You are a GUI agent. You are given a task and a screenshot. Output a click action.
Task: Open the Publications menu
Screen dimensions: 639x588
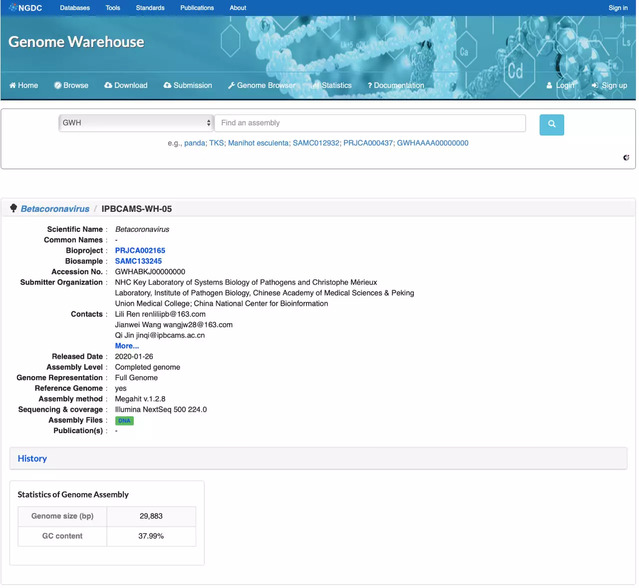(197, 8)
